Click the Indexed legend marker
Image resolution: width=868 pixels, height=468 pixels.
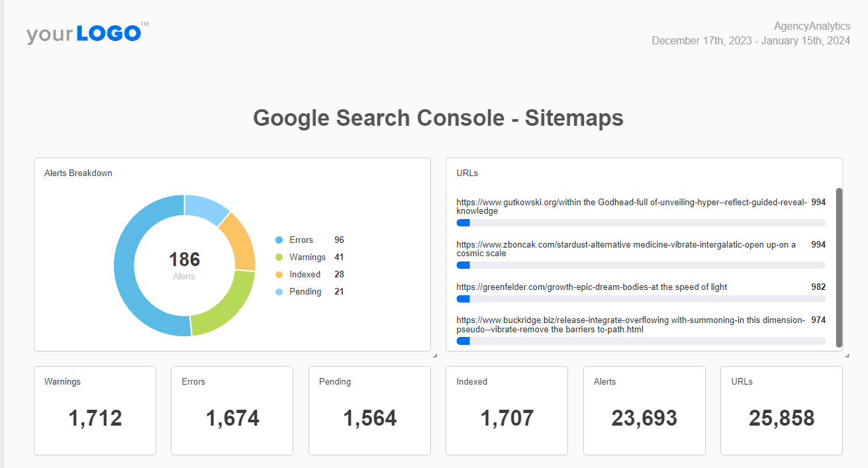tap(278, 274)
